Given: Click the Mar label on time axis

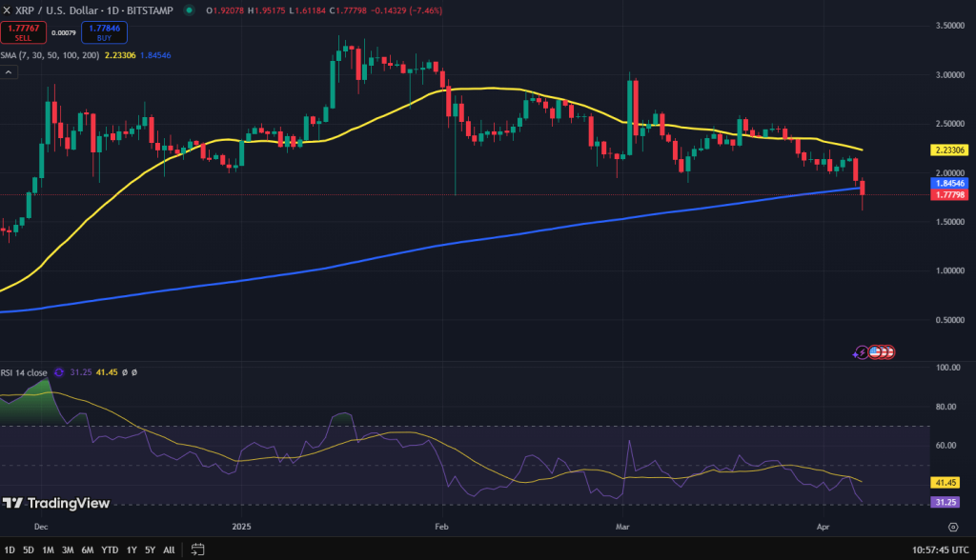Looking at the screenshot, I should [622, 527].
